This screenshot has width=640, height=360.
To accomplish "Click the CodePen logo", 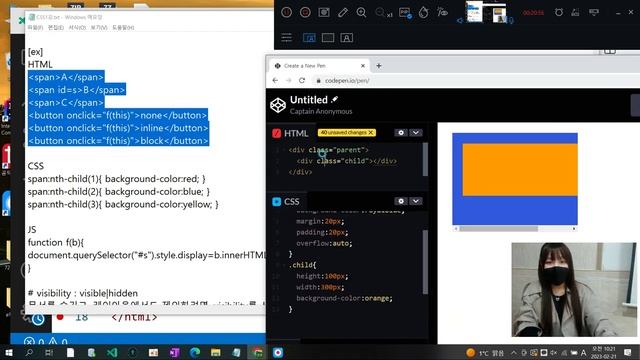I will pyautogui.click(x=278, y=105).
